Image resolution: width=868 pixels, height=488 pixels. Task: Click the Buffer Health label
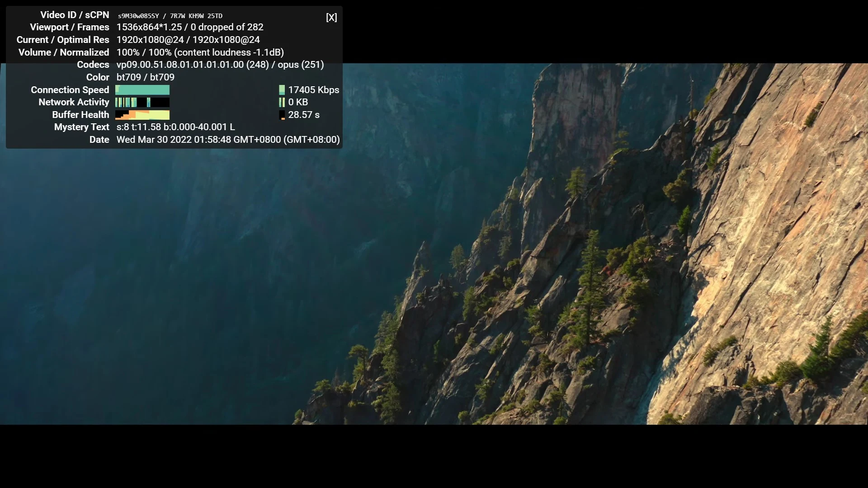(80, 115)
